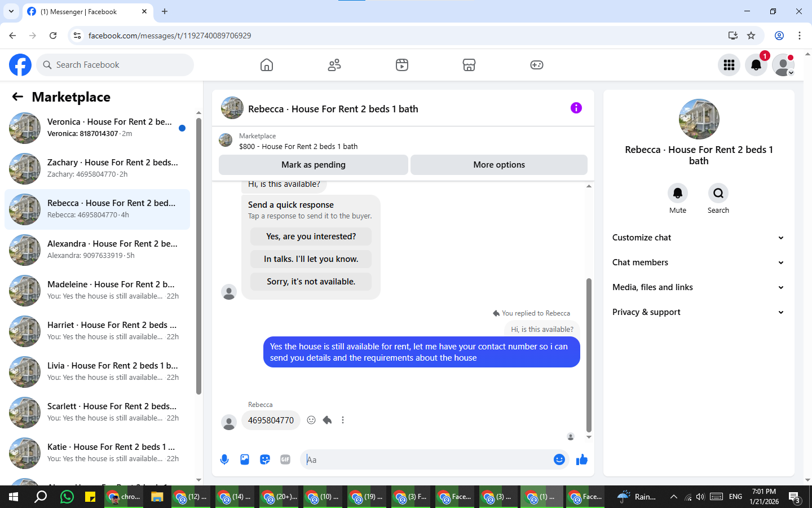Send 'In talks. I'll let you know.' response
The height and width of the screenshot is (508, 812).
coord(311,259)
